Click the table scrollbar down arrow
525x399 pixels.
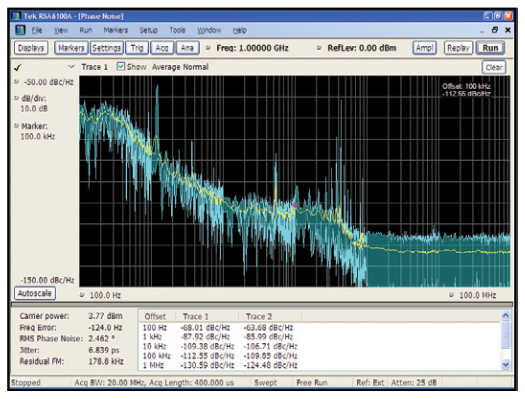pyautogui.click(x=506, y=365)
